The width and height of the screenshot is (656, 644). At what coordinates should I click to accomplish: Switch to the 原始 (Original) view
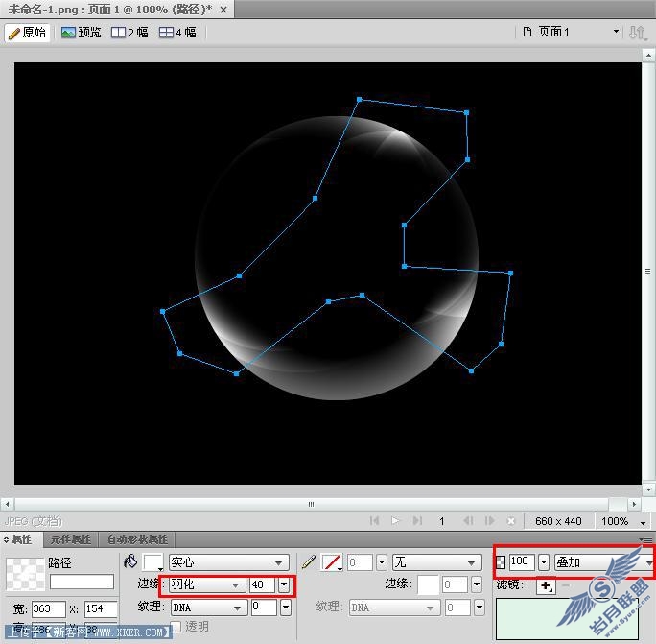point(27,33)
